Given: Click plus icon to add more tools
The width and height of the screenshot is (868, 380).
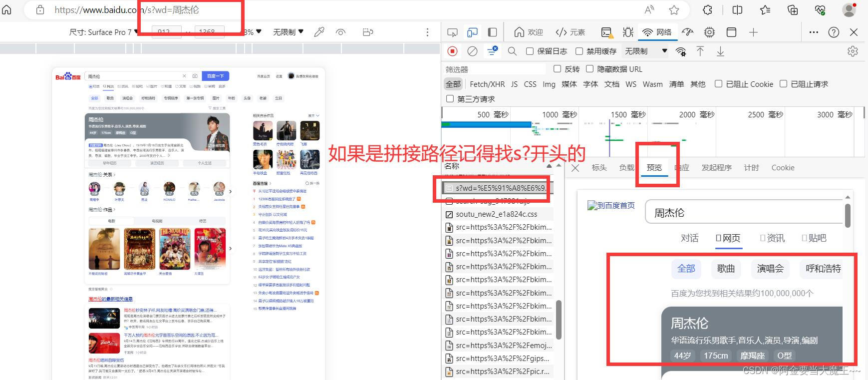Looking at the screenshot, I should pyautogui.click(x=753, y=32).
